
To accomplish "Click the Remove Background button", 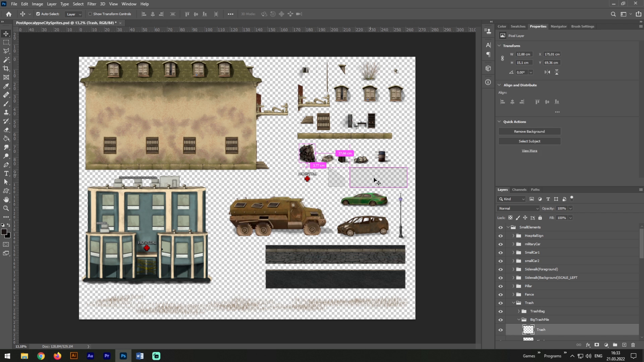I will pos(529,131).
